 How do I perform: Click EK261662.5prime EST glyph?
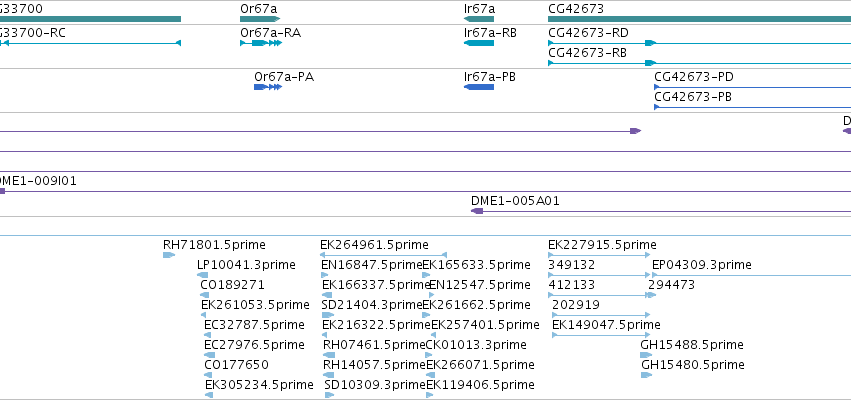pos(426,315)
